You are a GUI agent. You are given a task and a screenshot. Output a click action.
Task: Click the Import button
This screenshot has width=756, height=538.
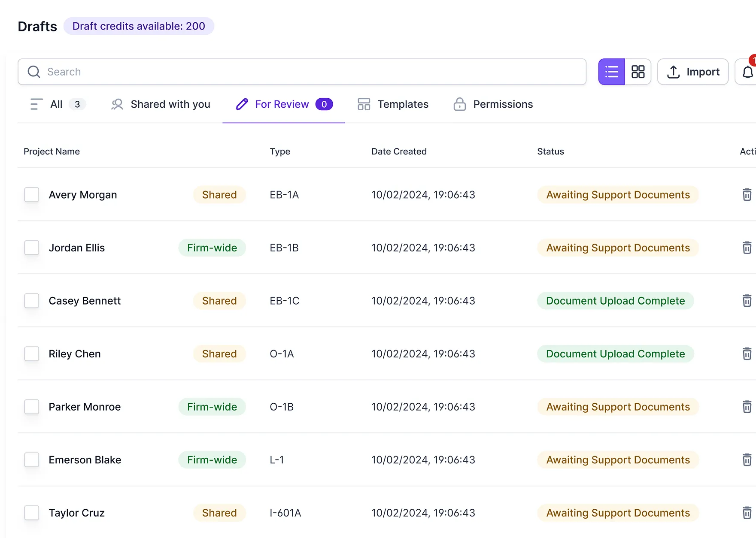(x=693, y=72)
